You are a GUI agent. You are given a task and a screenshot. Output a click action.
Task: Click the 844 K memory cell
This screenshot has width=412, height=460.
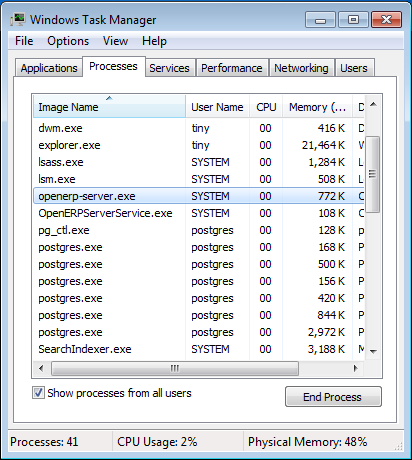tap(331, 315)
